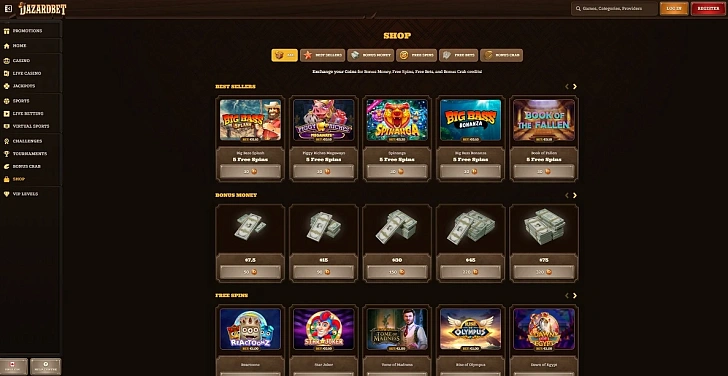Show next Best Sellers with the right arrow
This screenshot has height=376, width=728.
(575, 87)
